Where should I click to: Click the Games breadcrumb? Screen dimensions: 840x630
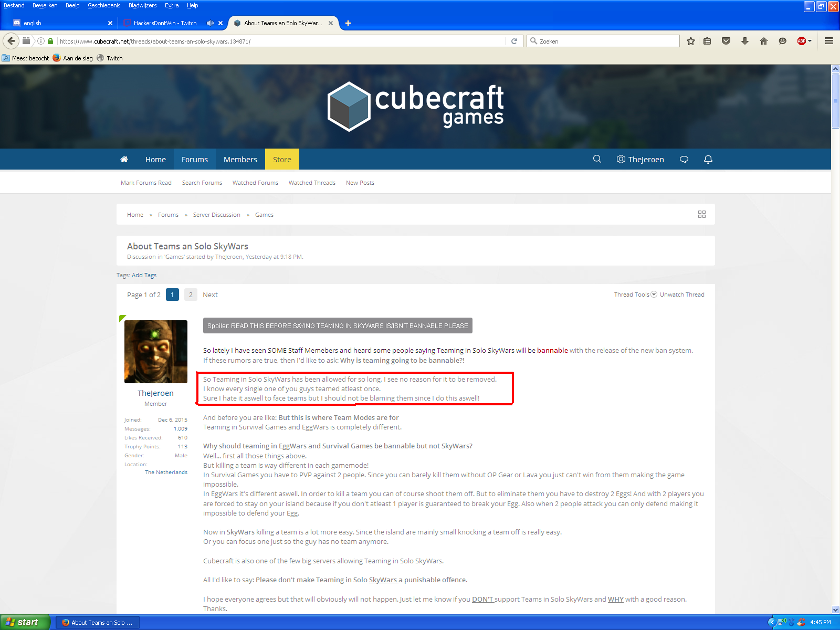tap(264, 215)
